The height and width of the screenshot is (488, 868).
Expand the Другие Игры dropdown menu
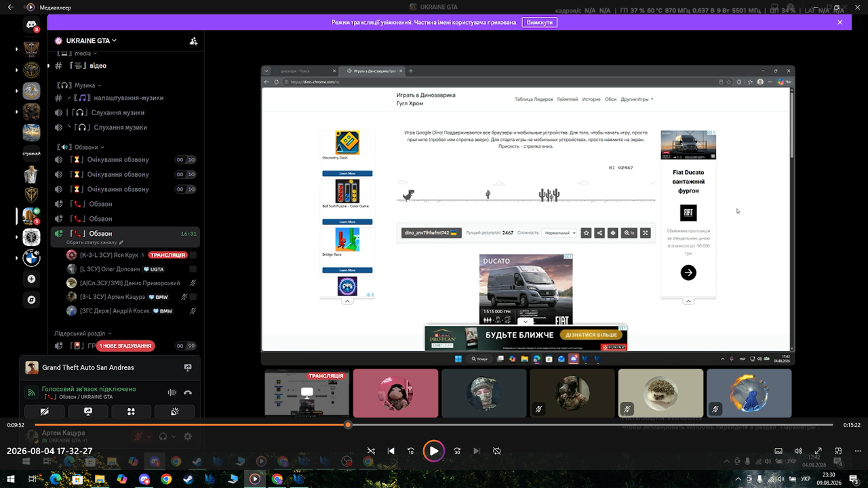pyautogui.click(x=637, y=99)
